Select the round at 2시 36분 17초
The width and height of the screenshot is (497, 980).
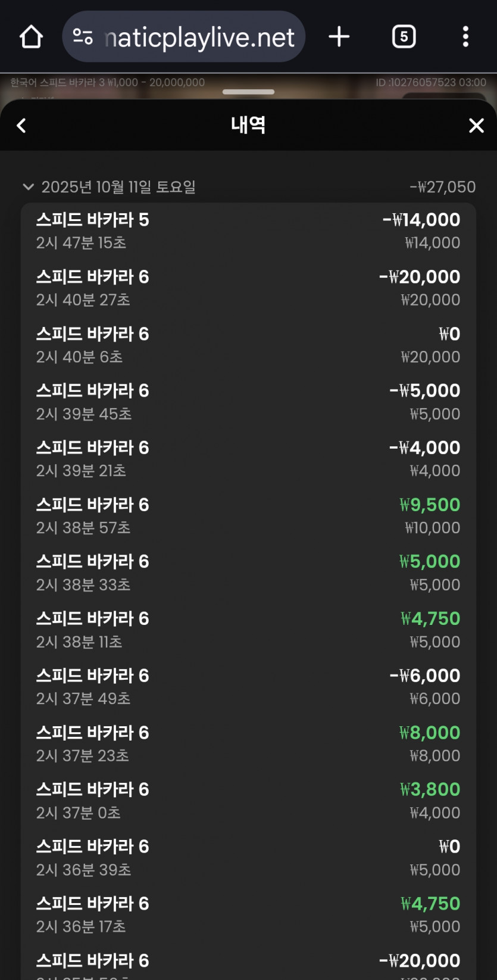pyautogui.click(x=248, y=914)
